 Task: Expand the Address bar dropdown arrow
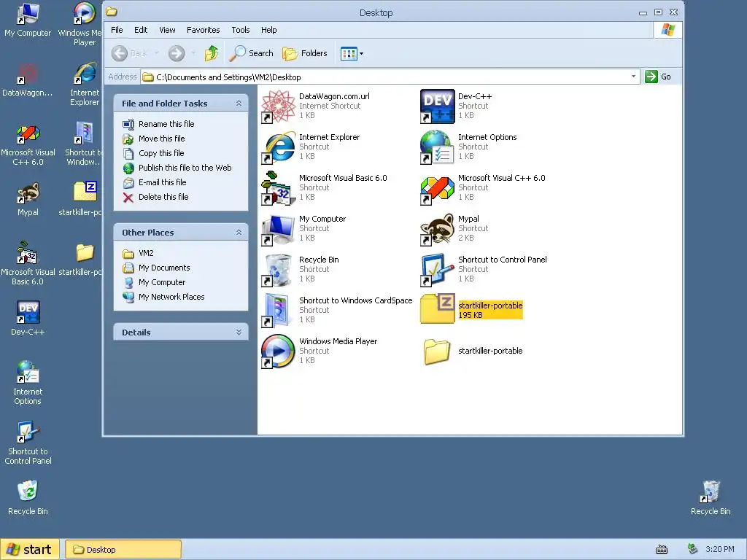pos(633,77)
